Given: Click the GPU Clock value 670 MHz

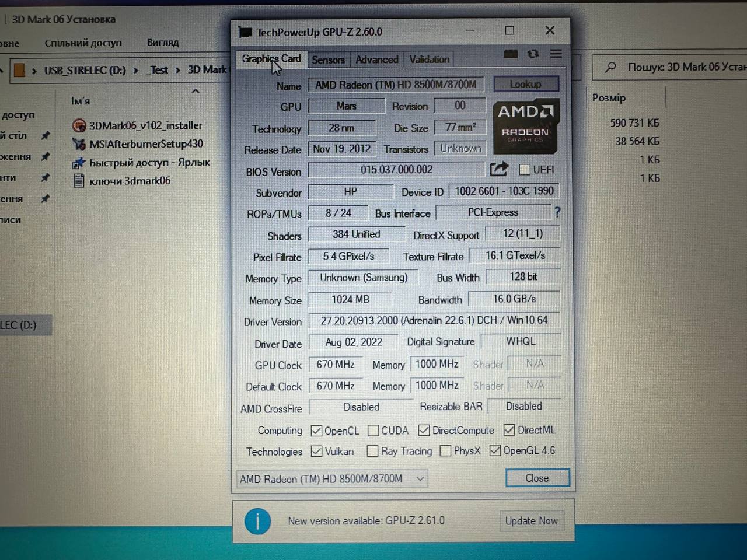Looking at the screenshot, I should pyautogui.click(x=336, y=365).
